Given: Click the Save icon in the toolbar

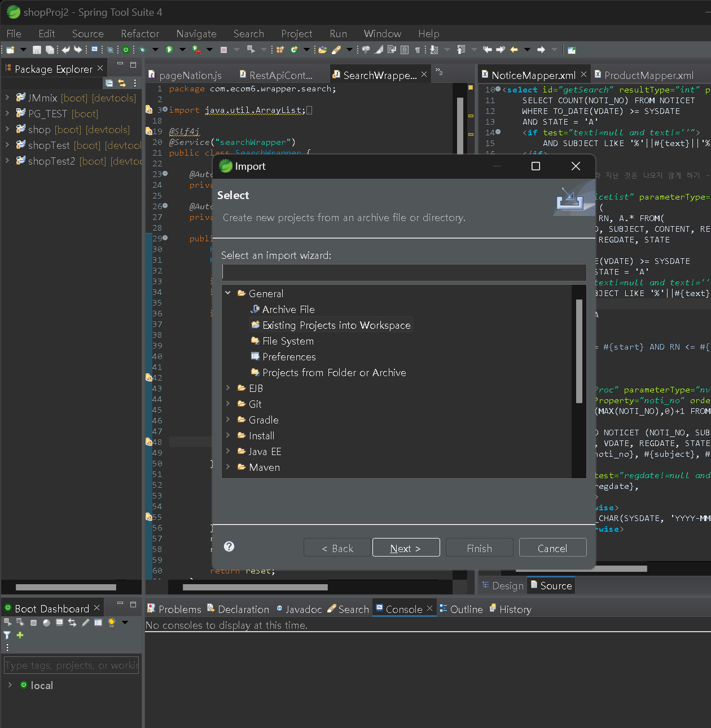Looking at the screenshot, I should pos(37,50).
